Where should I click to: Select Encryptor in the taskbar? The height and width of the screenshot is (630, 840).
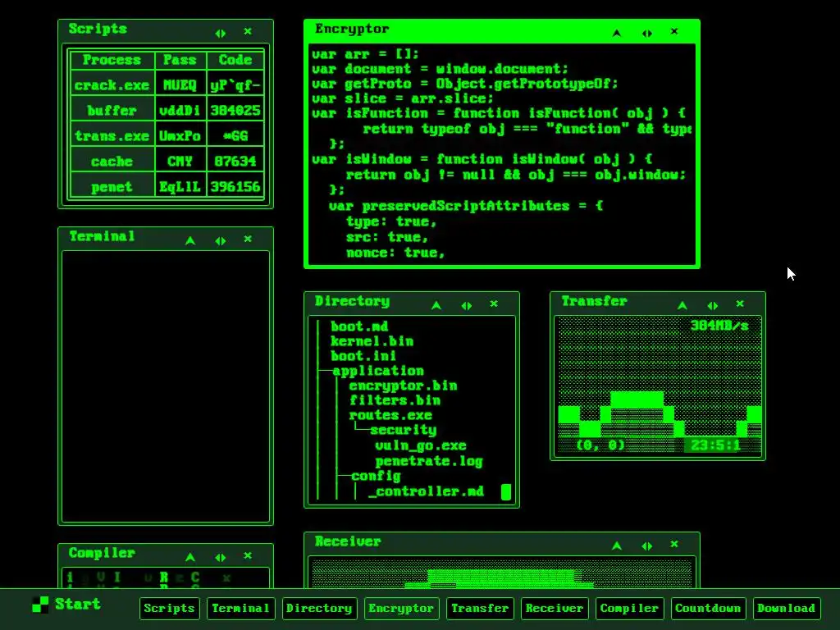point(401,609)
